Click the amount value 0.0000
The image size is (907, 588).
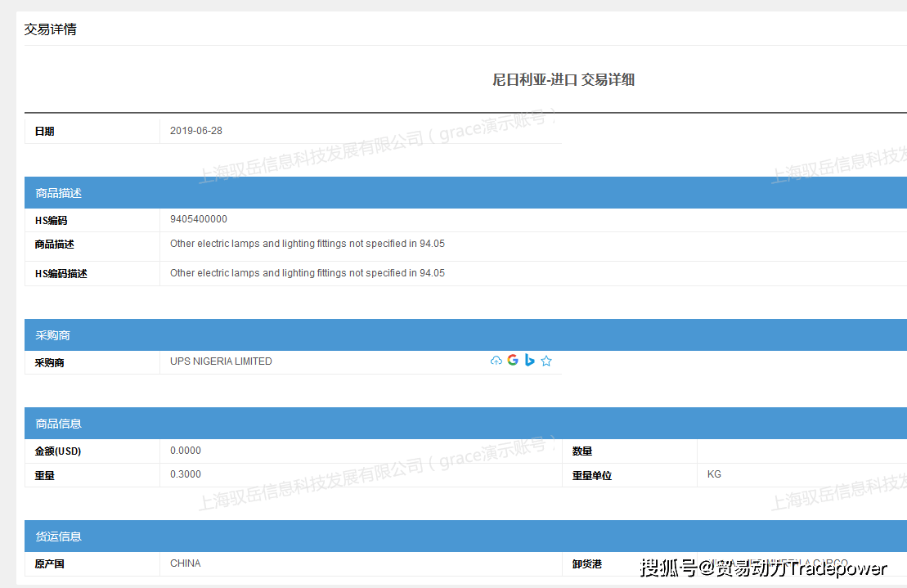(x=186, y=451)
